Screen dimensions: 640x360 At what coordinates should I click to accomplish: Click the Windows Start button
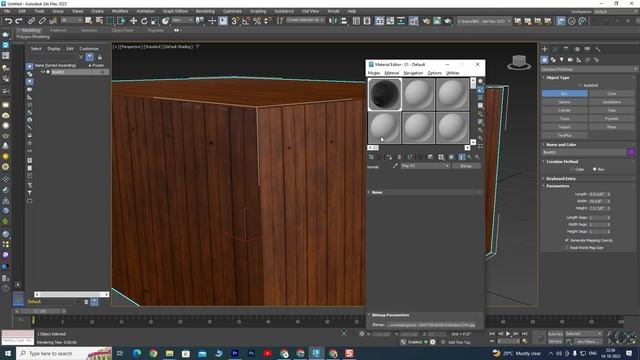(8, 353)
